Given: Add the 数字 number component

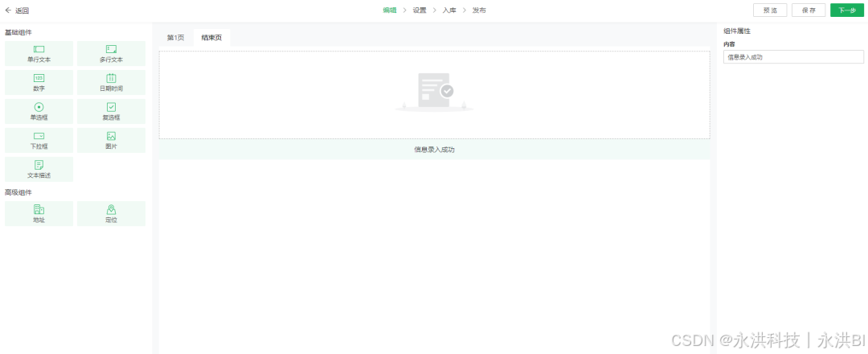Looking at the screenshot, I should click(39, 83).
